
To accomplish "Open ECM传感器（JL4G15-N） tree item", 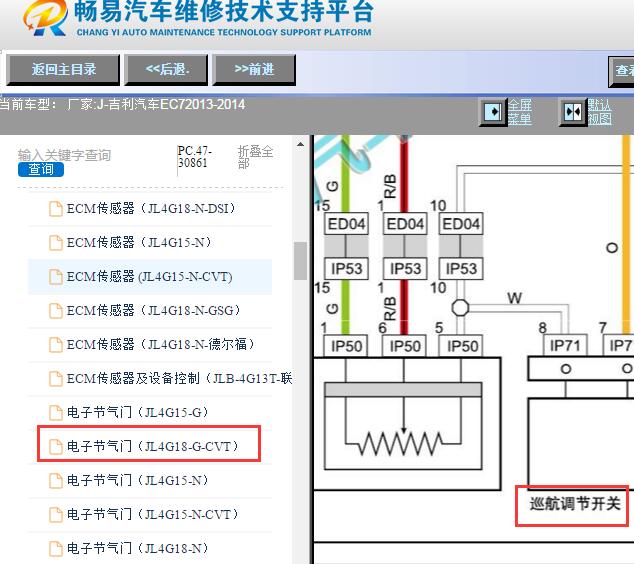I will coord(139,243).
